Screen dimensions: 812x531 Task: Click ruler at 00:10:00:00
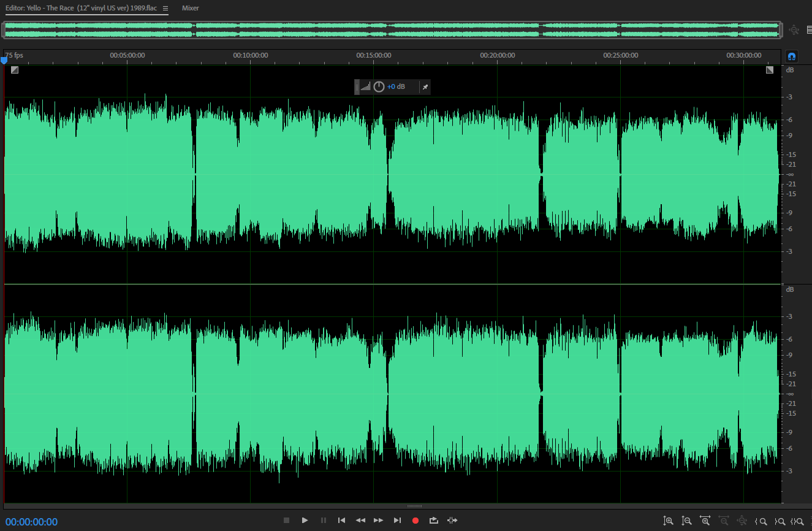251,55
